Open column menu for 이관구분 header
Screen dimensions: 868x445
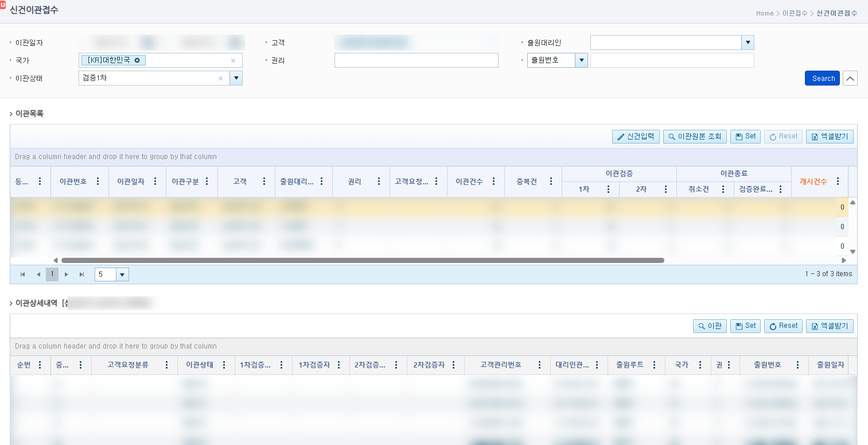pos(207,181)
